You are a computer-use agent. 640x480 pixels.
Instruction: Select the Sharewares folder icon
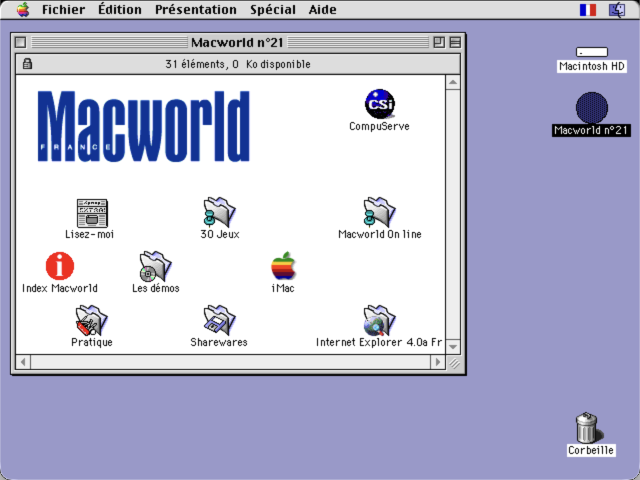219,320
